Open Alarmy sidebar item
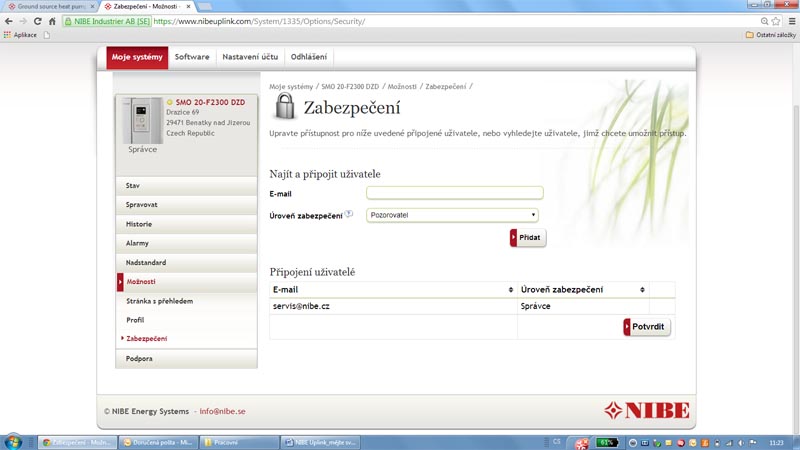800x450 pixels. coord(187,243)
